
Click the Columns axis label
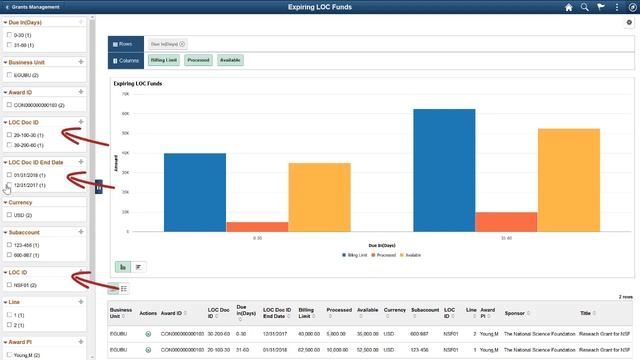point(126,61)
